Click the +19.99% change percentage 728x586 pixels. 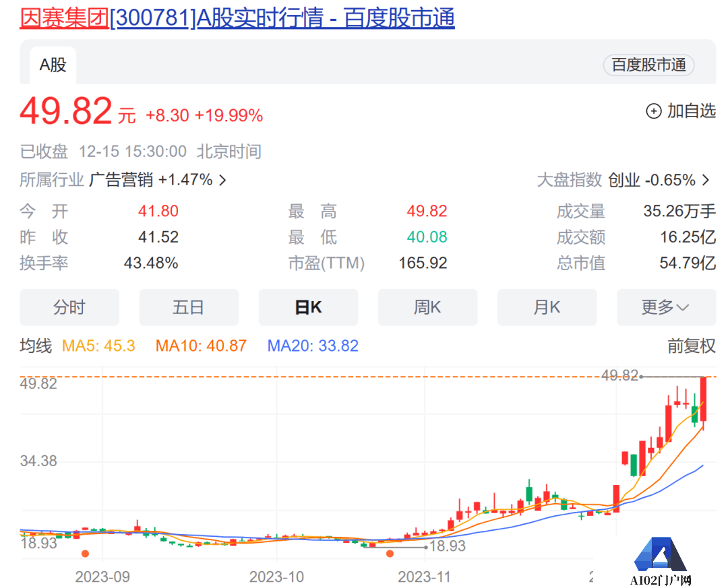point(229,116)
